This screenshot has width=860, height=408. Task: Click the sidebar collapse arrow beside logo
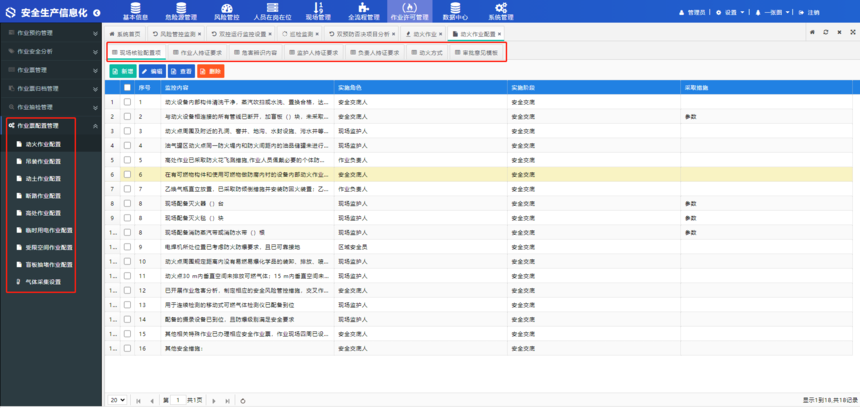coord(111,12)
